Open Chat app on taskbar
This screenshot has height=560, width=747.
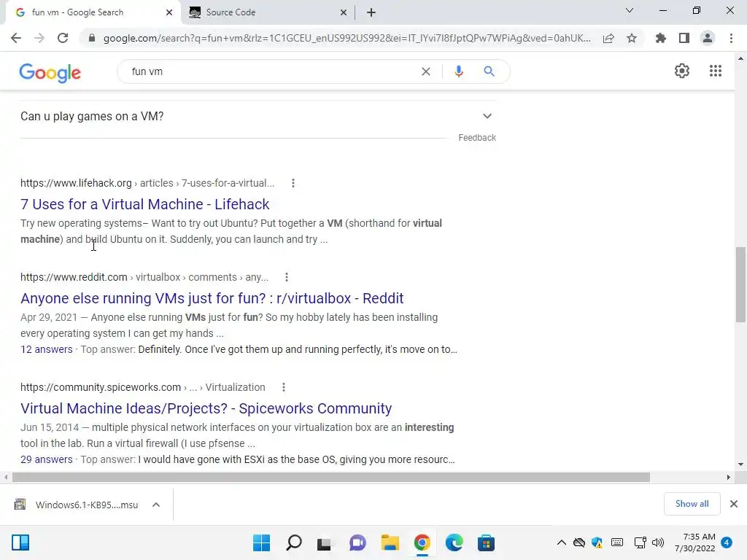(x=357, y=542)
